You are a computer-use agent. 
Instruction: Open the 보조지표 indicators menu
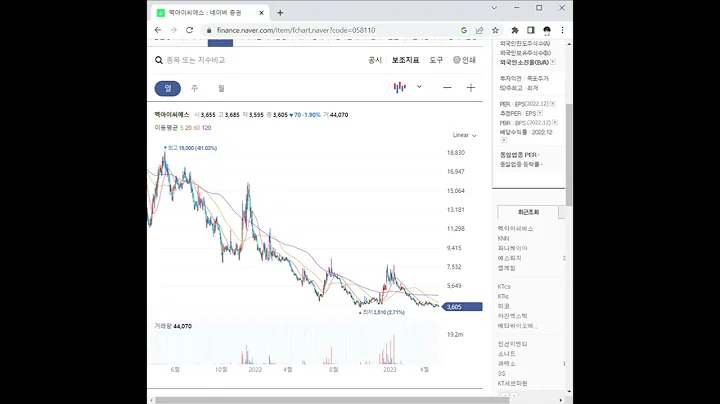[405, 60]
